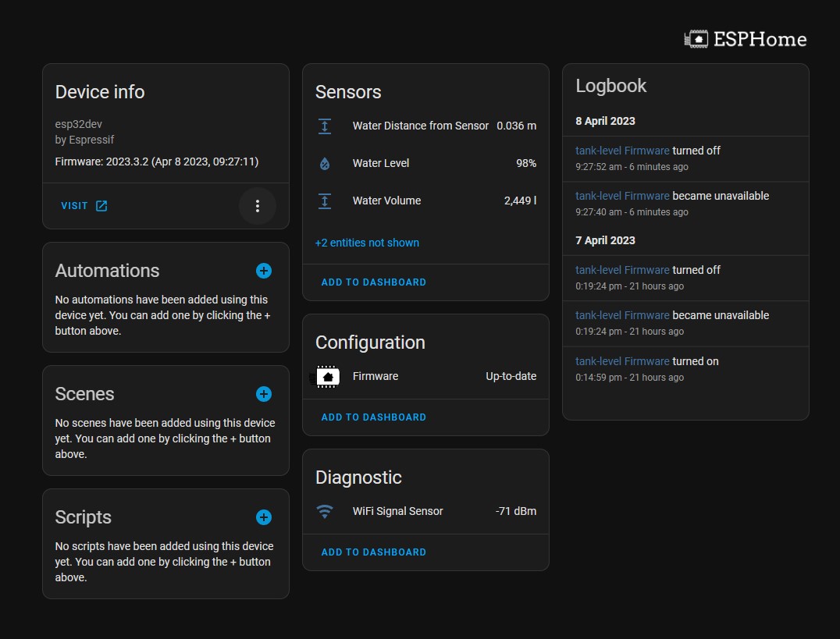Visit the device web page
Screen dimensions: 840x639
(84, 206)
